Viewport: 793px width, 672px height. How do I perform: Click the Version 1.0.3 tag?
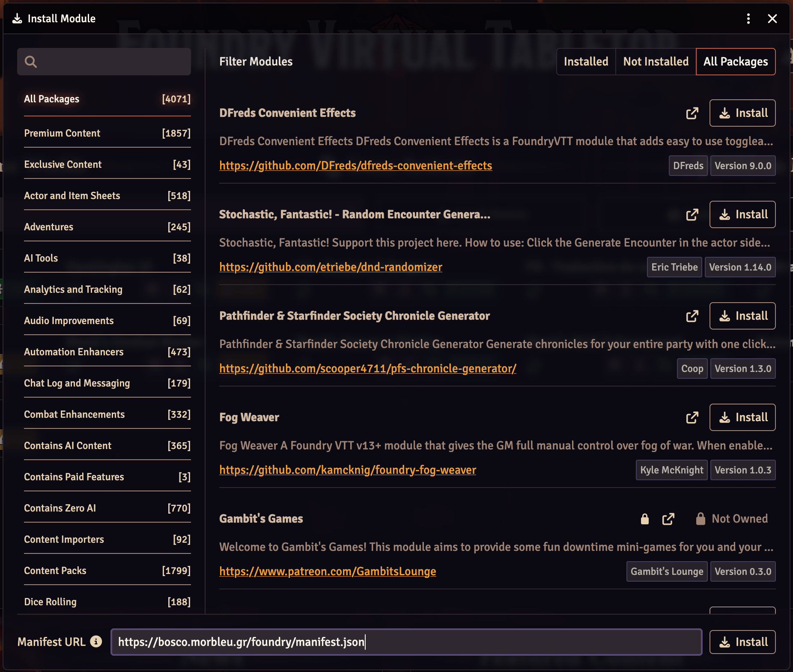743,470
